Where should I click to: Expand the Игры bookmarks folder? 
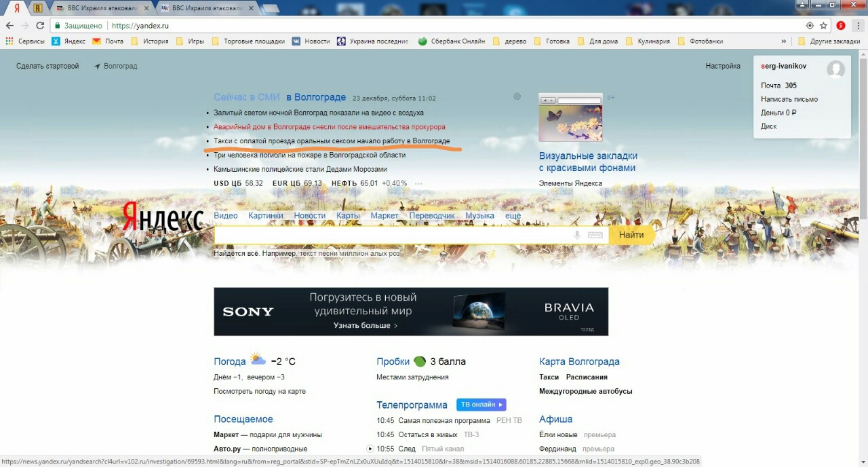(190, 41)
